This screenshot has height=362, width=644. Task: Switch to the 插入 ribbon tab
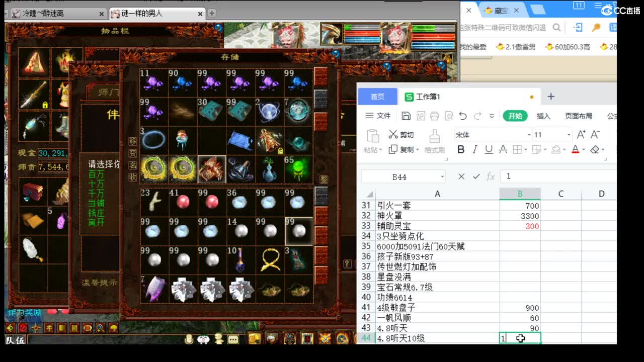543,116
